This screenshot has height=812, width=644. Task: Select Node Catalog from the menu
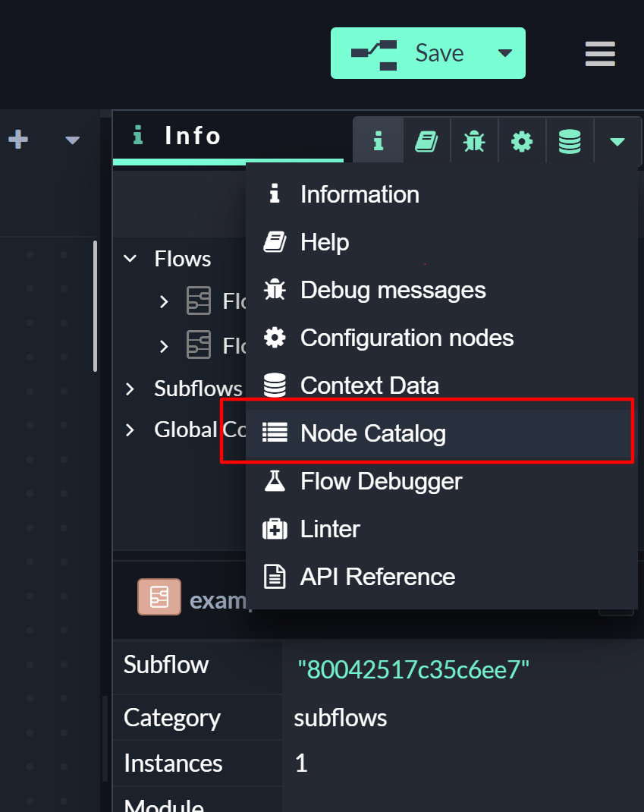coord(373,433)
